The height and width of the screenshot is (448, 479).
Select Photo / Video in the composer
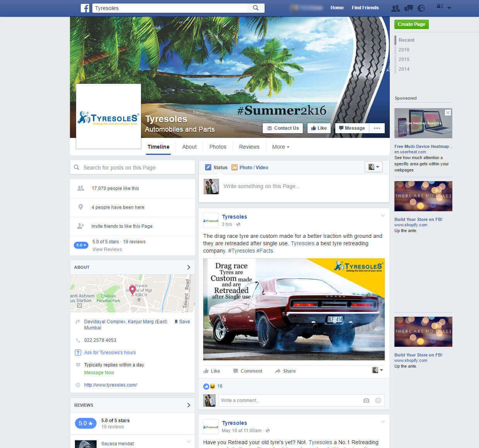pyautogui.click(x=250, y=167)
